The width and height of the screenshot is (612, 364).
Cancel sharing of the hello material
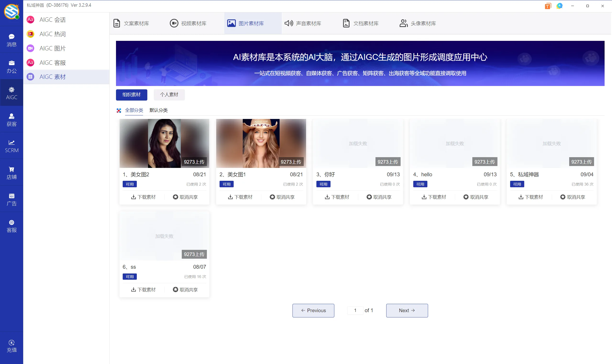point(476,197)
